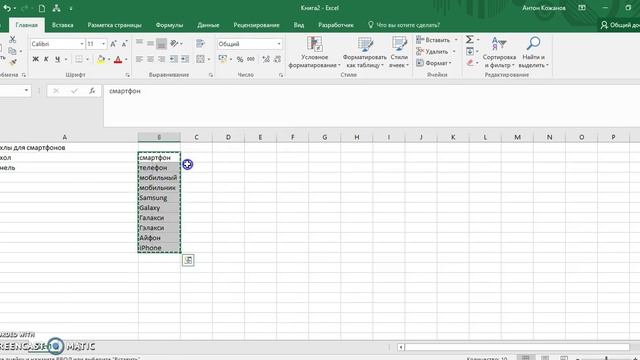This screenshot has height=360, width=640.
Task: Increase decimal places icon
Action: point(266,60)
